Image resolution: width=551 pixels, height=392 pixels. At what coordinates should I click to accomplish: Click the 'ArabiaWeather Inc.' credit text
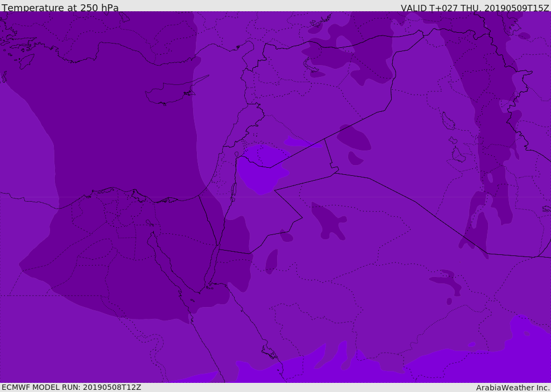[x=513, y=388]
